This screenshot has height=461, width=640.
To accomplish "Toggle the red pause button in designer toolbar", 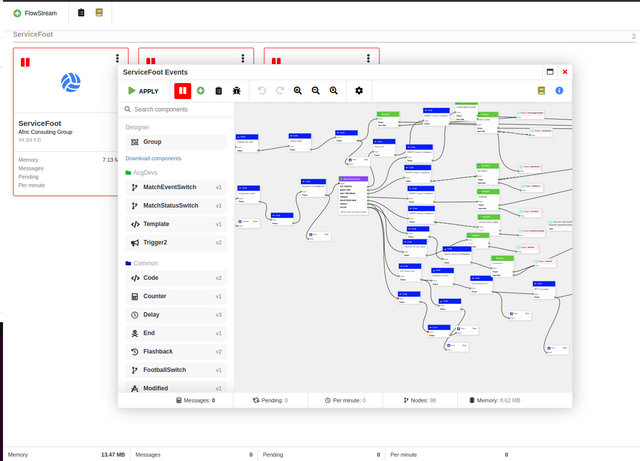I will pos(182,91).
